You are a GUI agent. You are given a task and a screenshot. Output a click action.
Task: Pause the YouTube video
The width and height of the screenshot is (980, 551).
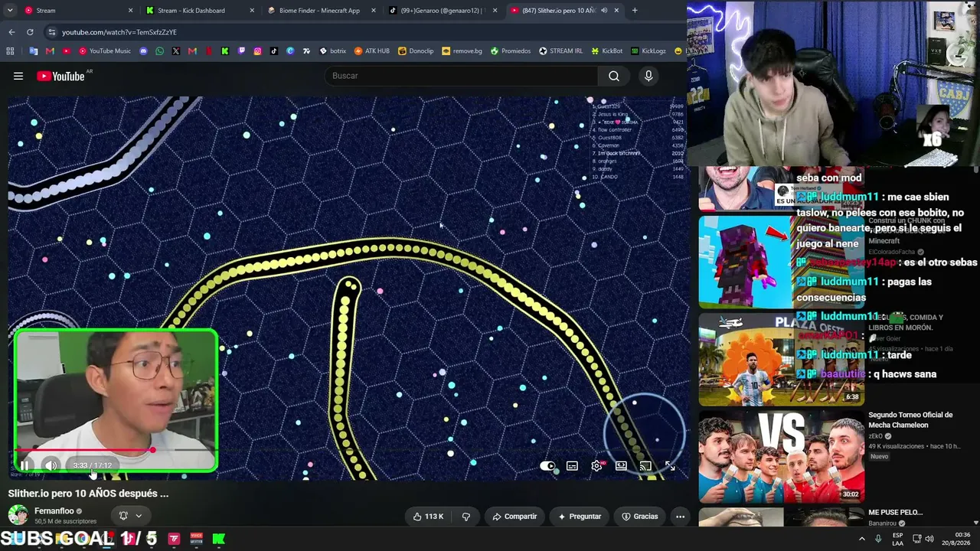click(x=24, y=465)
